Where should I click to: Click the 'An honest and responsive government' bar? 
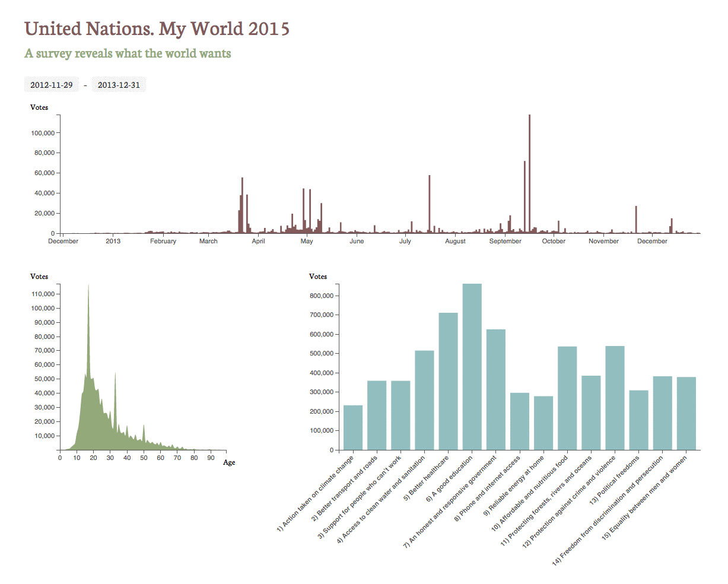click(496, 389)
